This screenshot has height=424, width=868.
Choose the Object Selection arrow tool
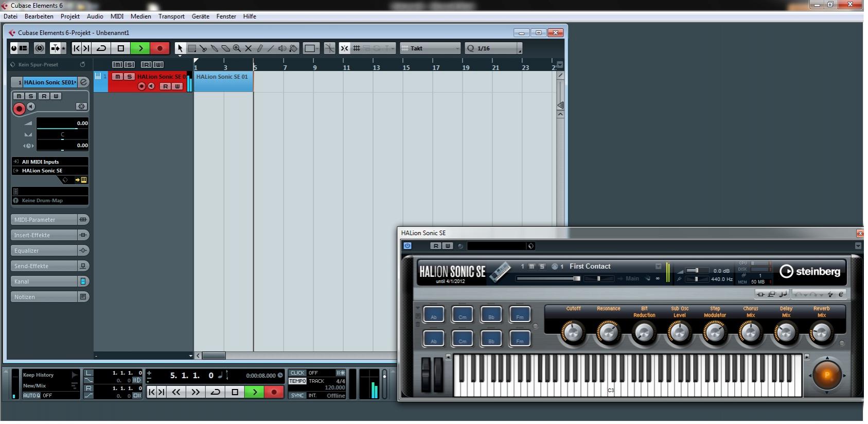pyautogui.click(x=180, y=48)
